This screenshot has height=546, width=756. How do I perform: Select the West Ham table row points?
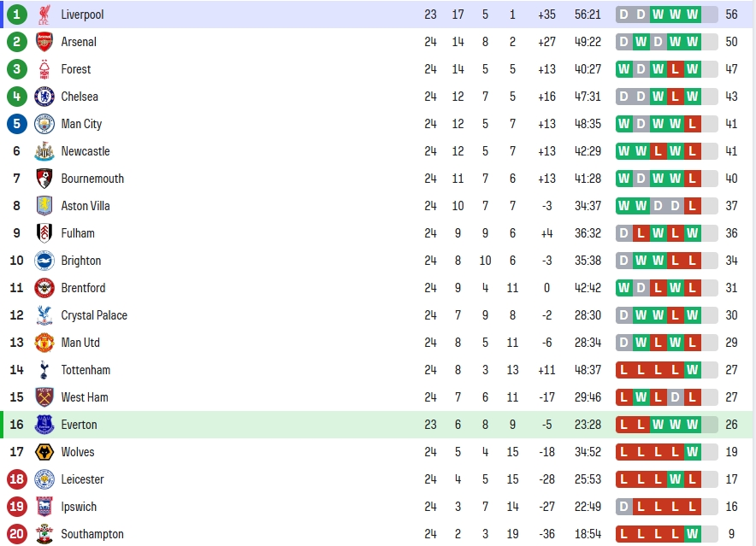(731, 397)
